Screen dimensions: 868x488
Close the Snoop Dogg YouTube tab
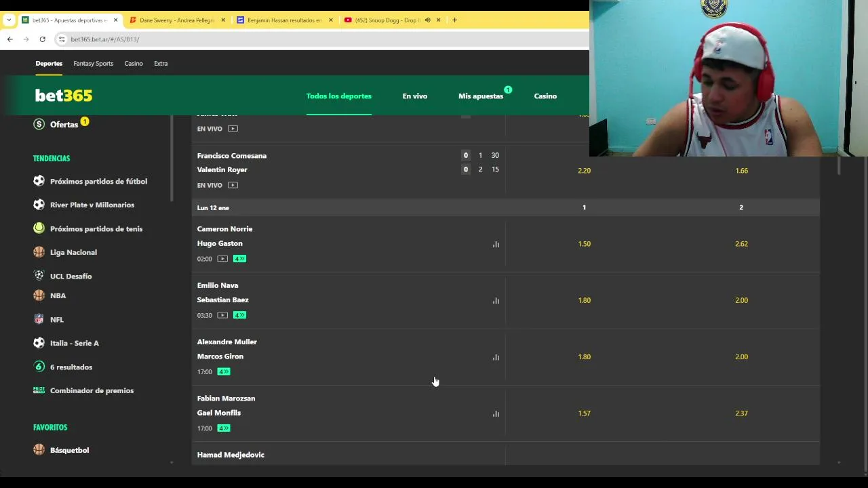point(438,20)
